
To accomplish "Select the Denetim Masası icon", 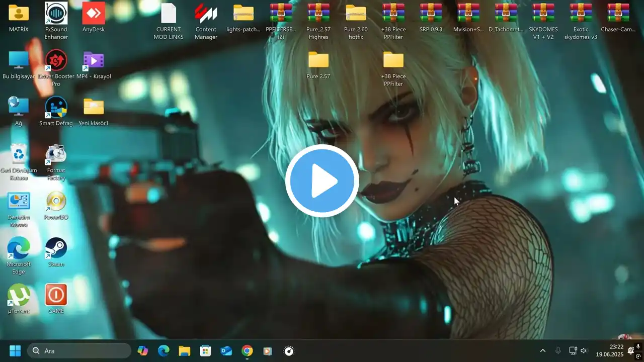I will [x=19, y=201].
